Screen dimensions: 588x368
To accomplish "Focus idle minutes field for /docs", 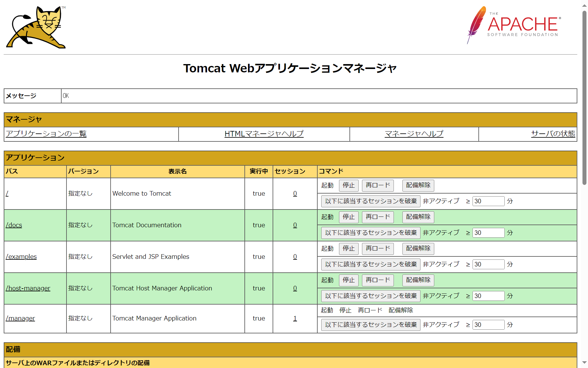I will [x=488, y=233].
